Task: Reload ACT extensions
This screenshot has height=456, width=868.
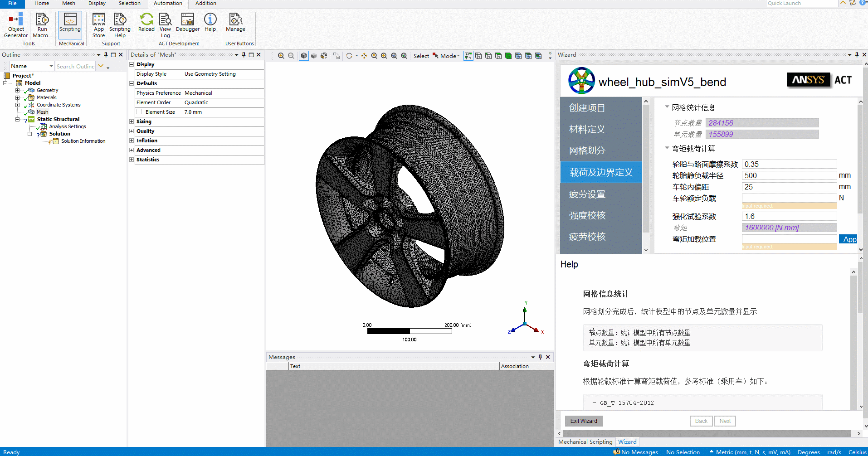Action: click(146, 22)
